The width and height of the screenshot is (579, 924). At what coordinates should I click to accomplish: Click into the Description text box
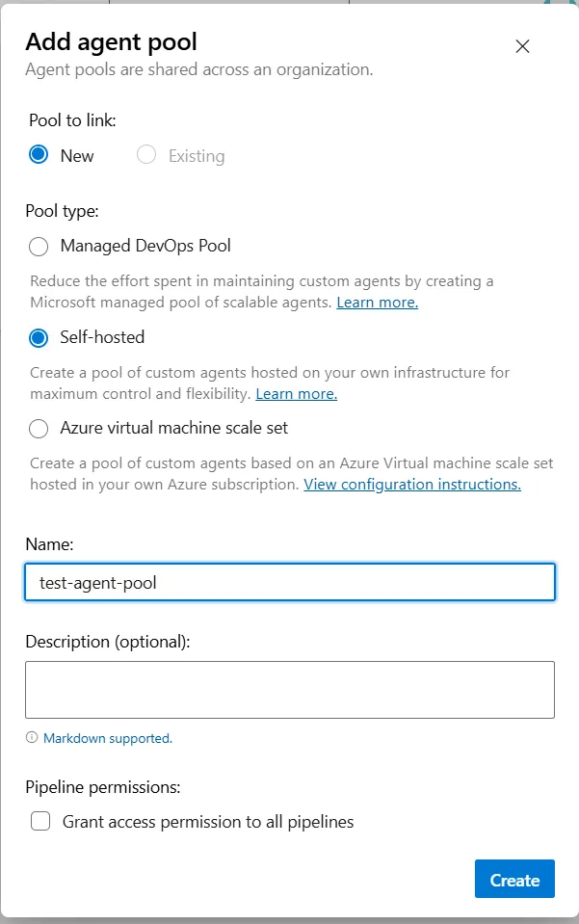[289, 689]
